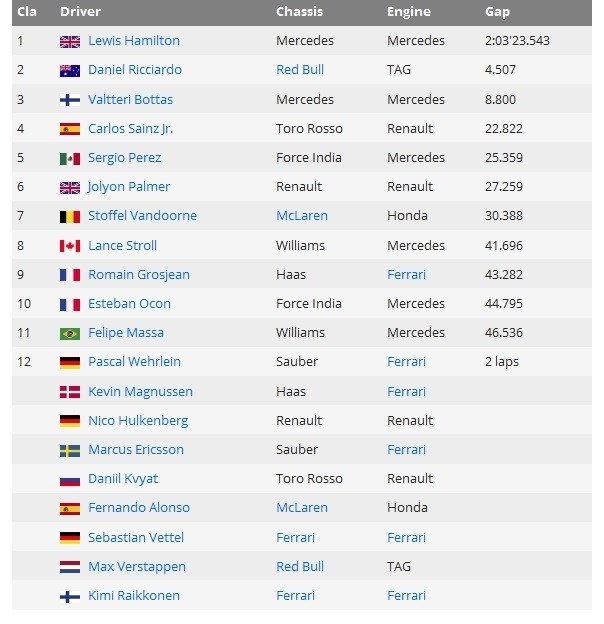The image size is (604, 624).
Task: Open the McLaren chassis link for Vandoorne
Action: pyautogui.click(x=303, y=216)
